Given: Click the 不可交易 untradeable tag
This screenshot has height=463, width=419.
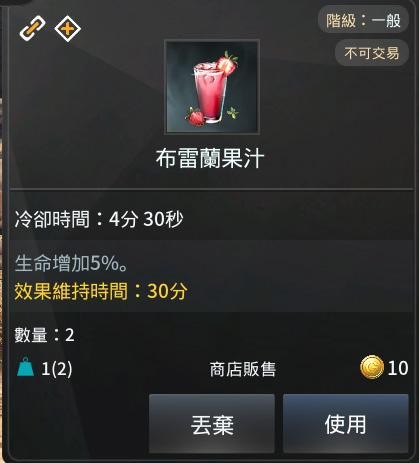Looking at the screenshot, I should pos(372,53).
